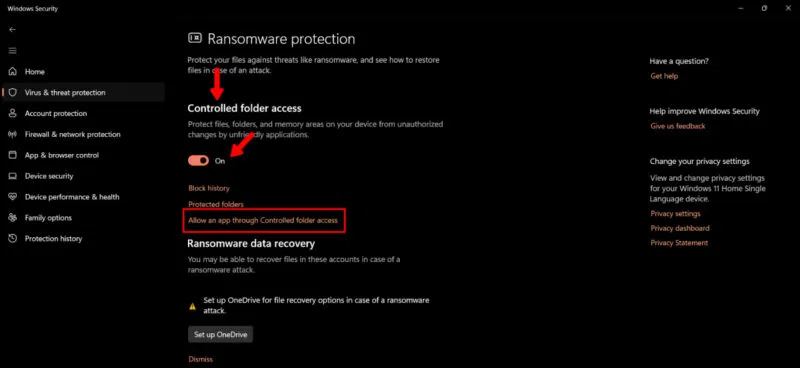Click the Protection history clock icon

(x=13, y=239)
